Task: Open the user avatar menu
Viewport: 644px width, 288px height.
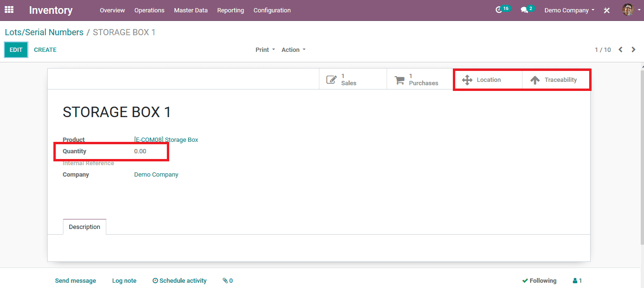Action: 631,10
